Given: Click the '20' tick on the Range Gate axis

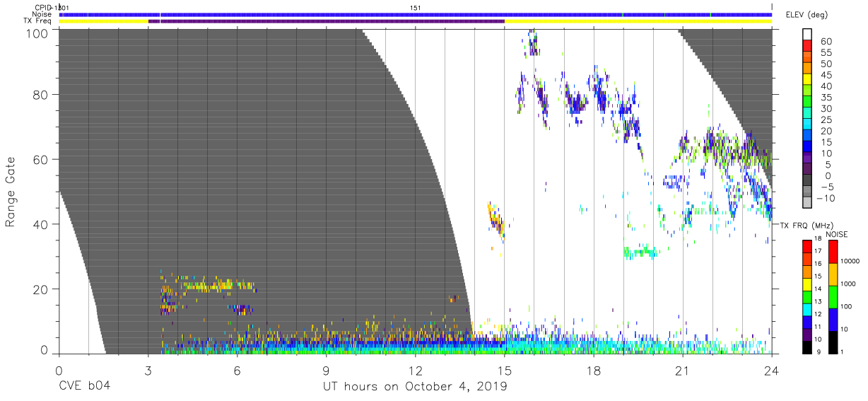Looking at the screenshot, I should pyautogui.click(x=42, y=289).
